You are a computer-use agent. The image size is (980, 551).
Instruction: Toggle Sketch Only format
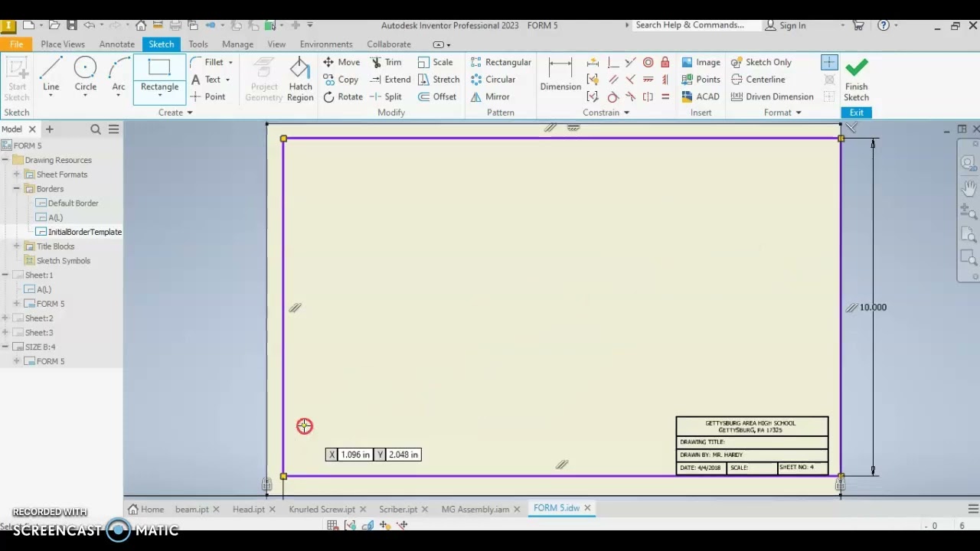point(761,62)
